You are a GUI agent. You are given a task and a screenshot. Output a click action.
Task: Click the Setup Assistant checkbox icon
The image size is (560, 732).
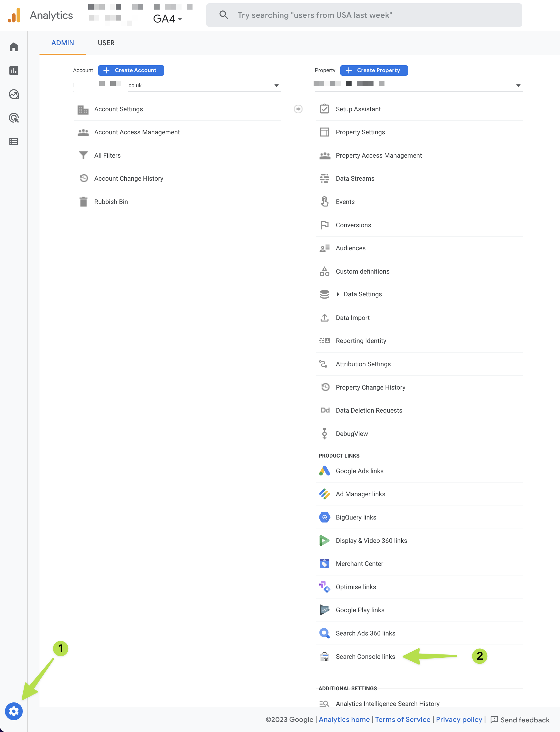point(324,109)
